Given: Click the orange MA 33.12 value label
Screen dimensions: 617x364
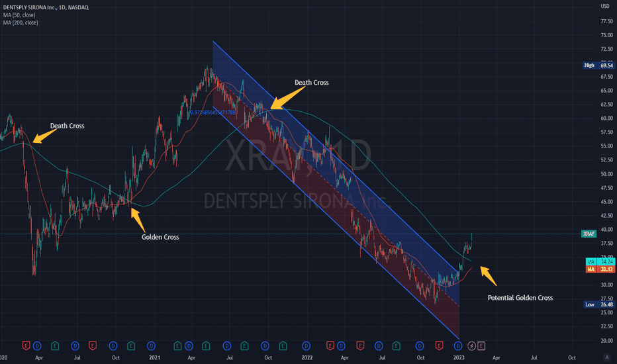Looking at the screenshot, I should coord(600,269).
